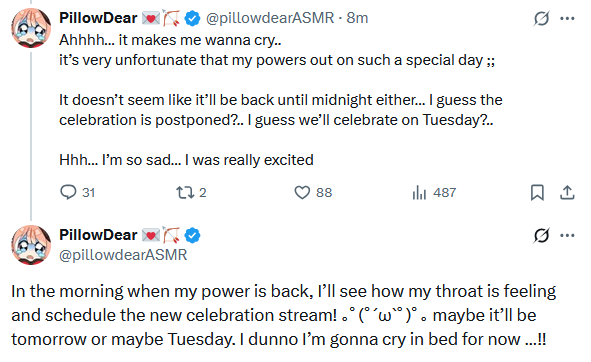Share the first tweet via upload icon
Screen dimensions: 591x362
[567, 192]
